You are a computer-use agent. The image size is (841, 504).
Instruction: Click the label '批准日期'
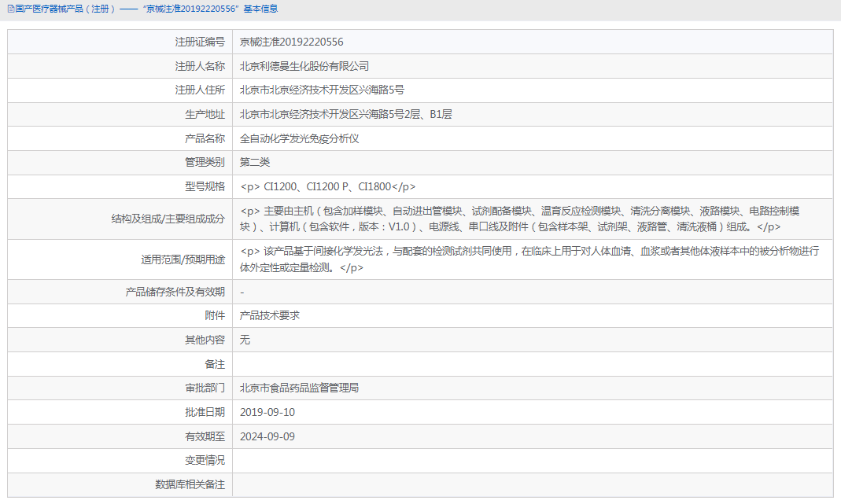(x=205, y=412)
